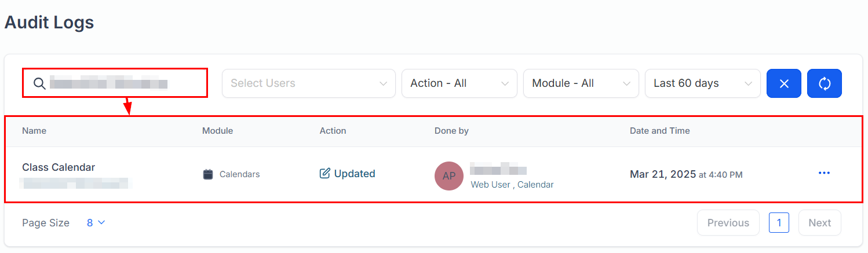Open the Class Calendar log entry
Viewport: 868px width, 253px height.
59,167
